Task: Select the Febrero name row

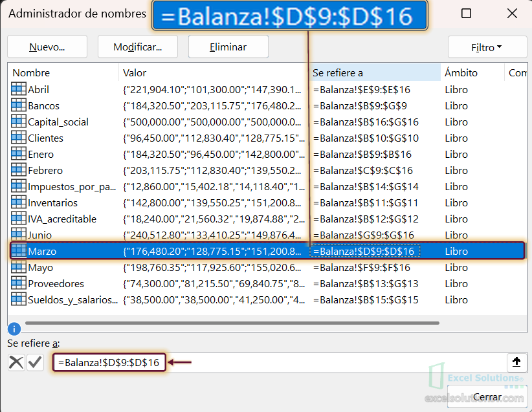Action: [267, 170]
